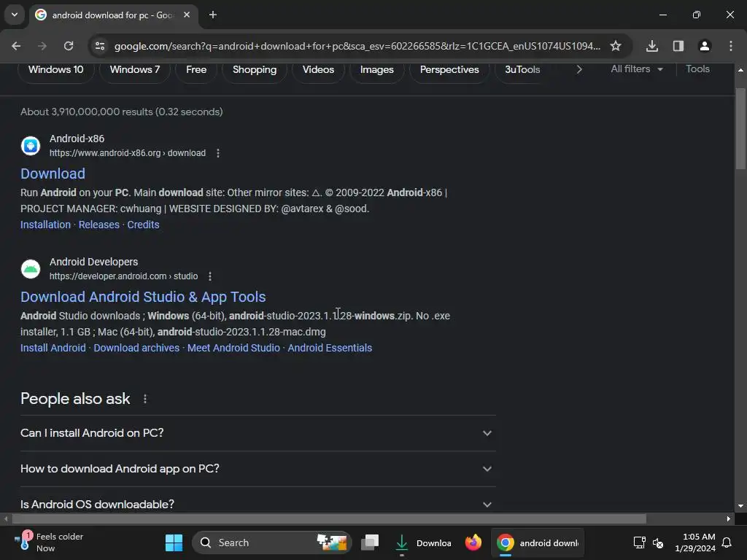Click the Android-x86 site favicon
The height and width of the screenshot is (560, 747).
[31, 146]
